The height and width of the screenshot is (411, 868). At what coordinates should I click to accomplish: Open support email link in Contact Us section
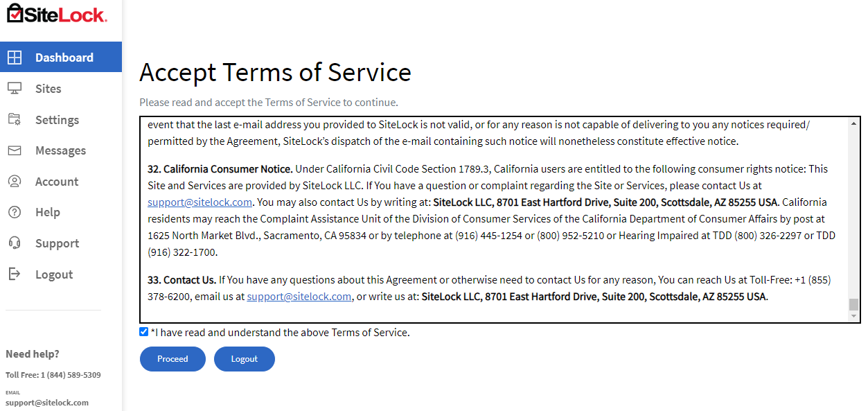[x=299, y=297]
